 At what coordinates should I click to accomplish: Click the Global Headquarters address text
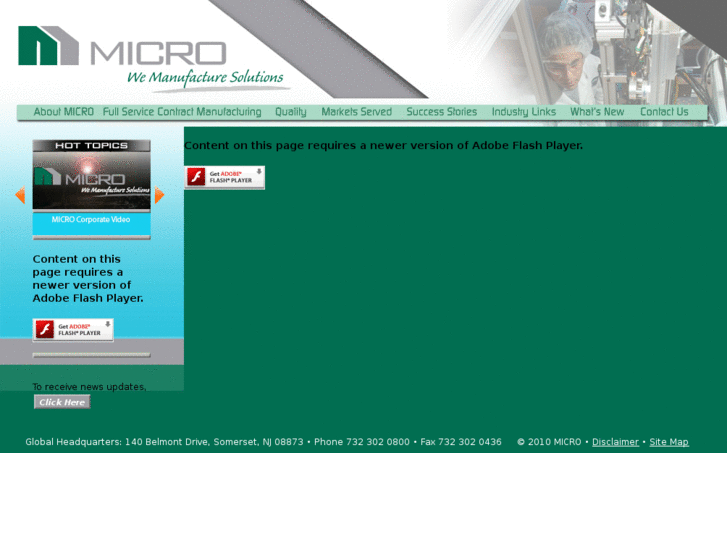(x=164, y=442)
